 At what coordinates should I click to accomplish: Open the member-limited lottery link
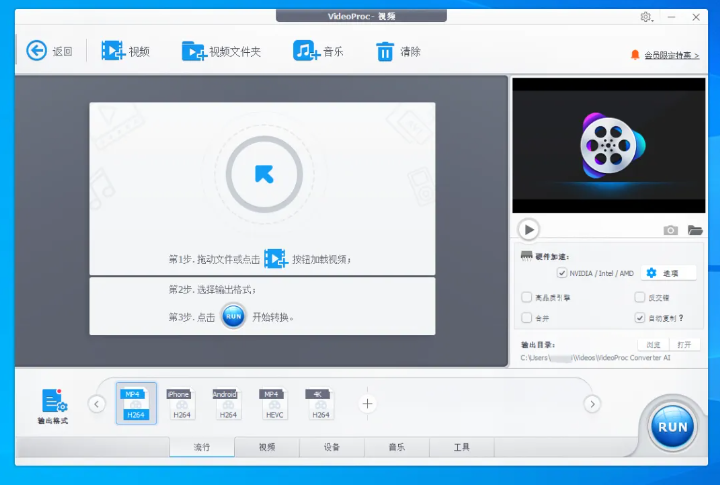click(671, 55)
